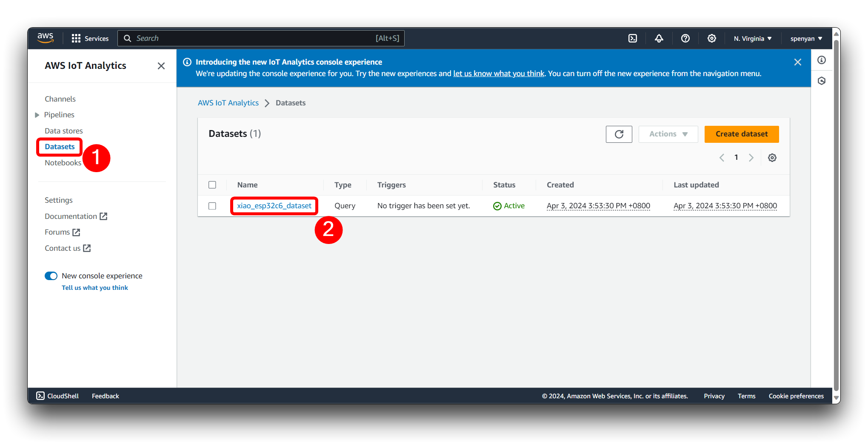Click the banner info icon
This screenshot has width=868, height=445.
[187, 62]
